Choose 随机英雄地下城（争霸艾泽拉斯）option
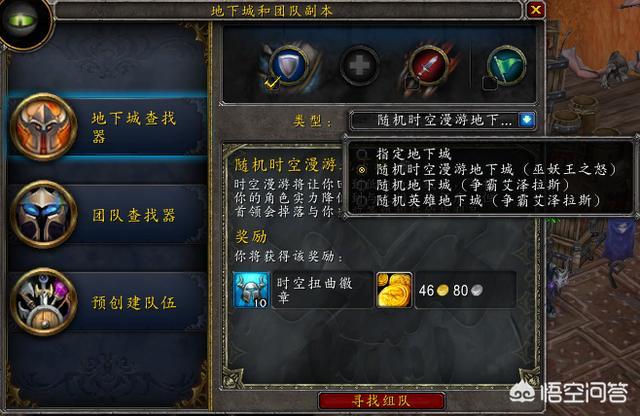This screenshot has height=416, width=640. tap(488, 200)
